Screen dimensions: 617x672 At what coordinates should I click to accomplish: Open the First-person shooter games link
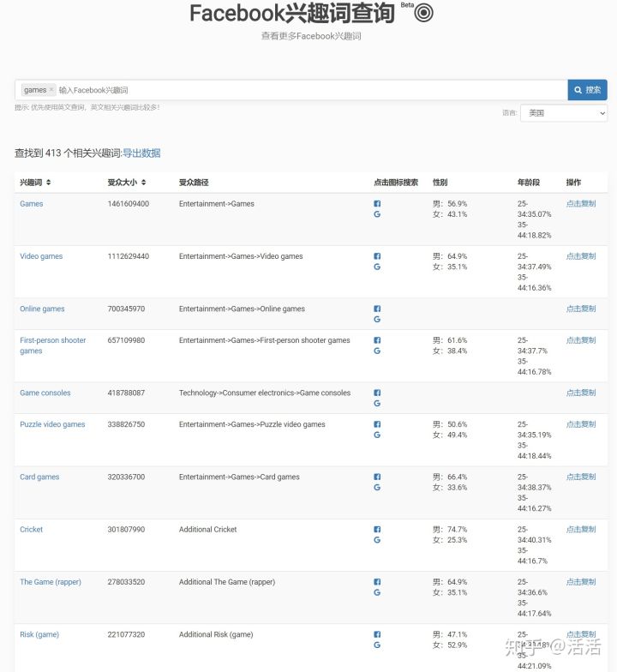53,345
